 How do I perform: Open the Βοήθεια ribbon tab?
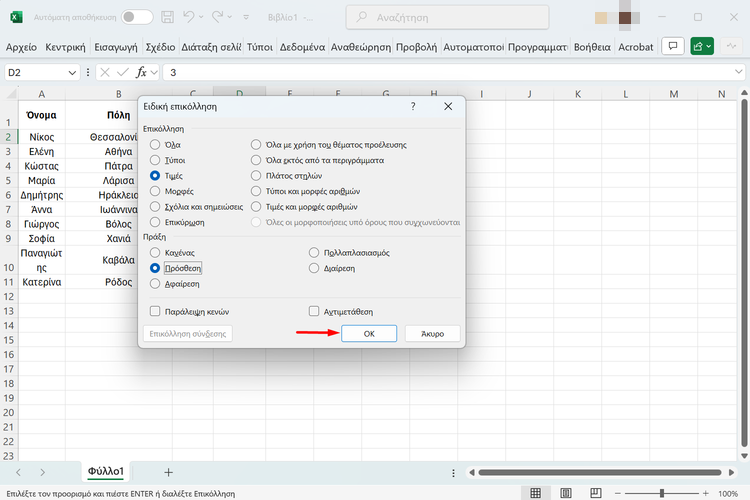pyautogui.click(x=592, y=47)
